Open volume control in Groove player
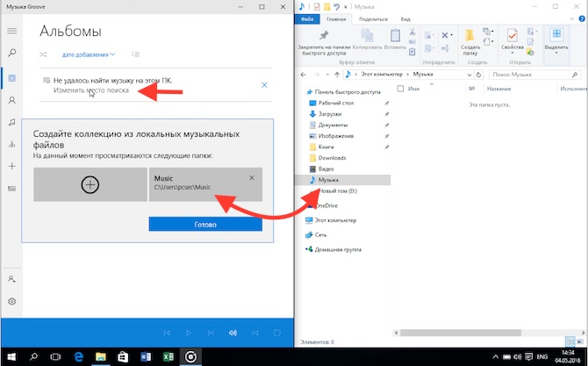This screenshot has height=366, width=588. (233, 333)
